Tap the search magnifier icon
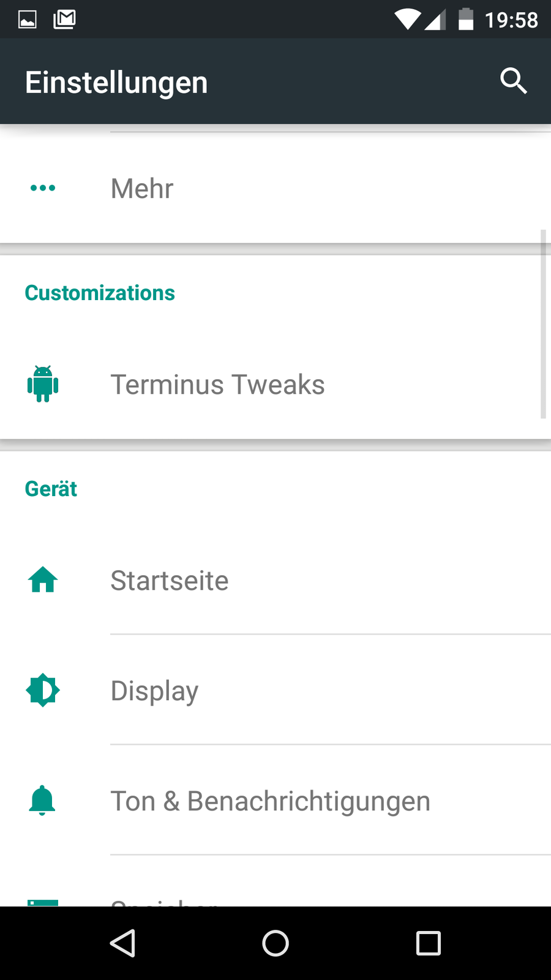551x980 pixels. 513,81
